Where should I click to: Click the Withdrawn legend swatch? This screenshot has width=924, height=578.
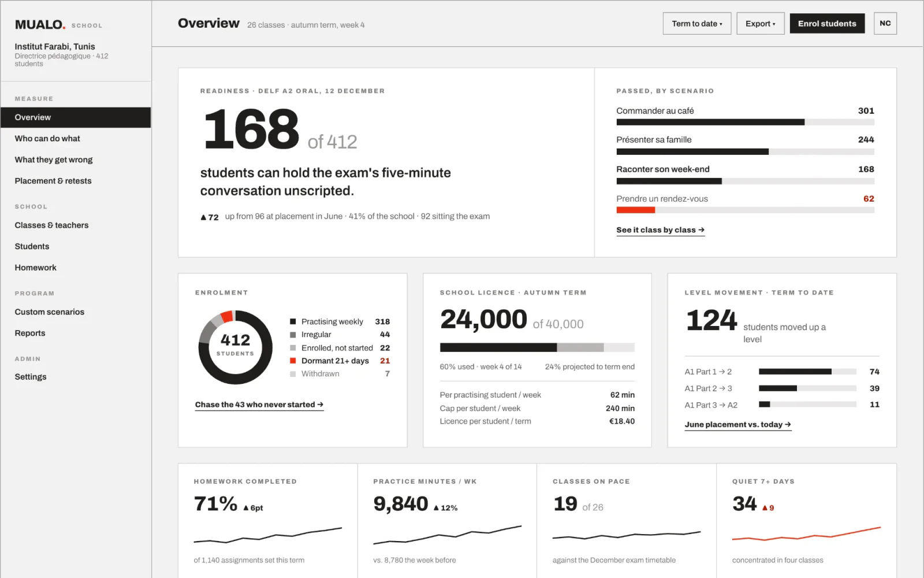293,374
